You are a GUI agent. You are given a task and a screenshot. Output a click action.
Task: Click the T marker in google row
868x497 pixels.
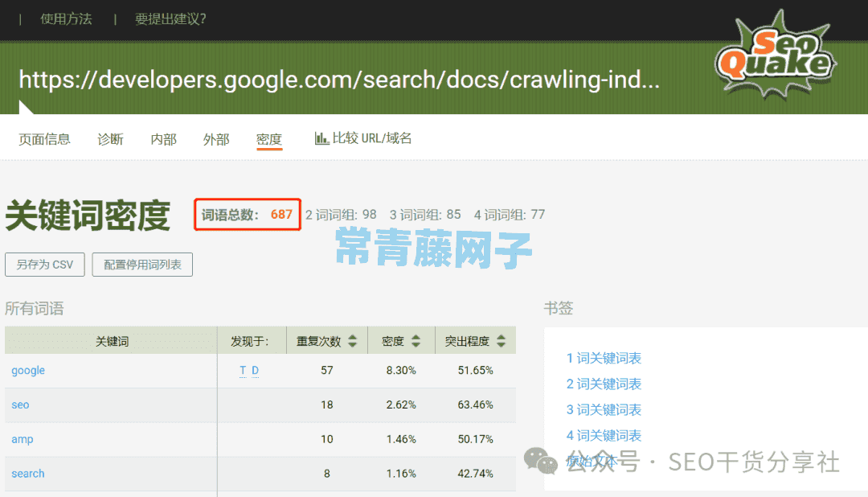point(243,370)
